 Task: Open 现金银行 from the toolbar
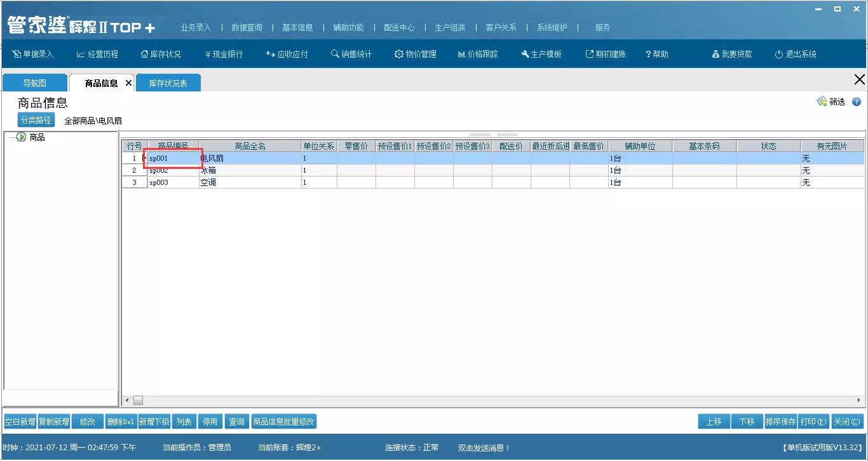(223, 54)
